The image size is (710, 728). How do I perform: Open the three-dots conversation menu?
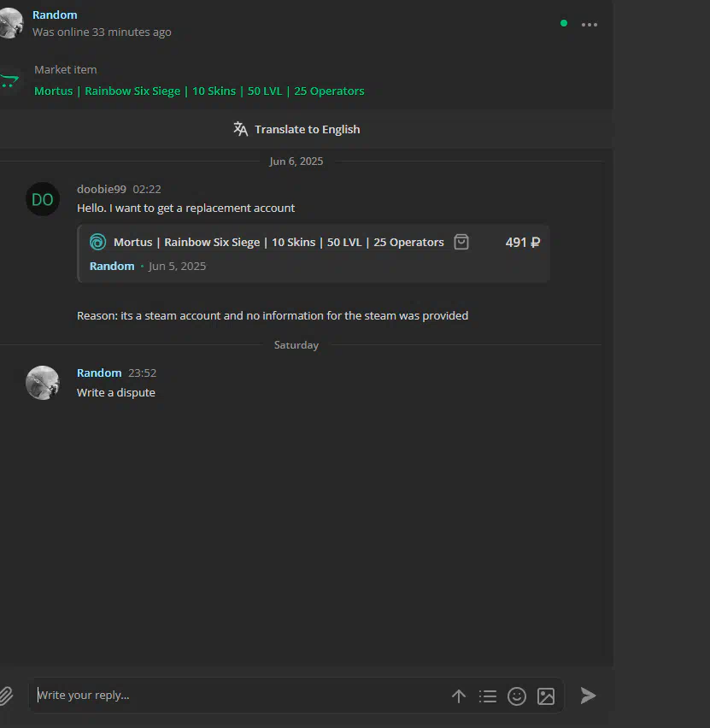pos(590,24)
